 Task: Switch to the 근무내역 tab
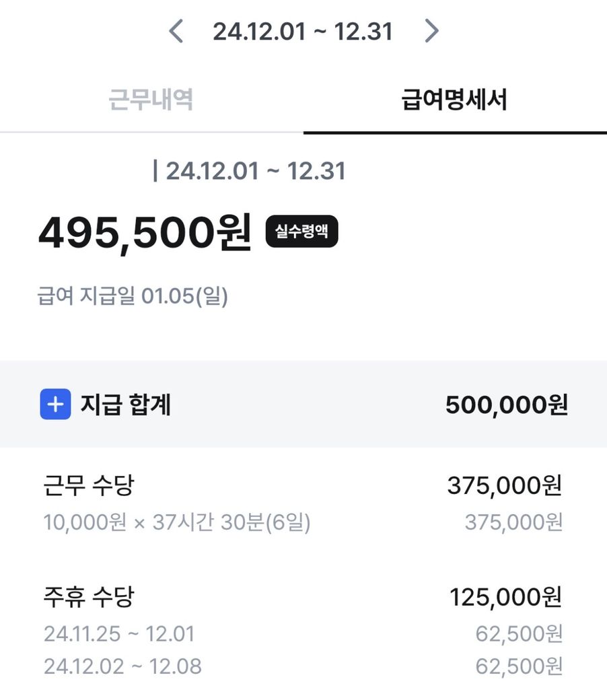click(x=151, y=100)
